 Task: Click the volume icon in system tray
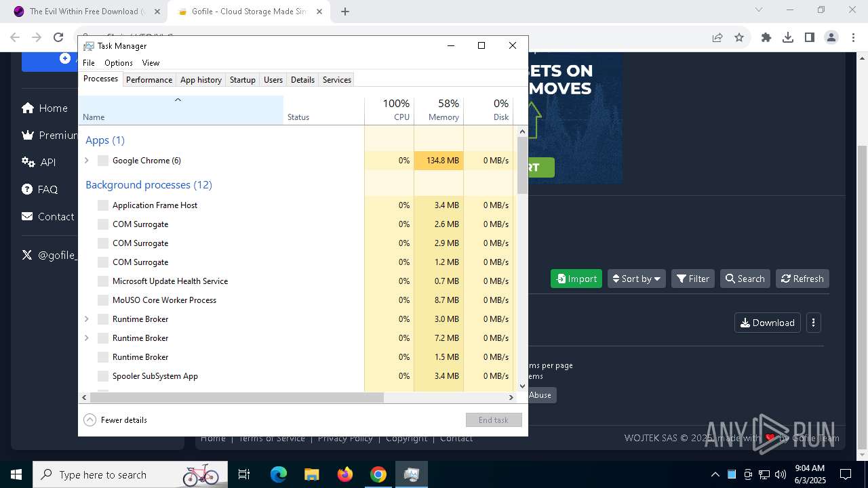tap(781, 474)
